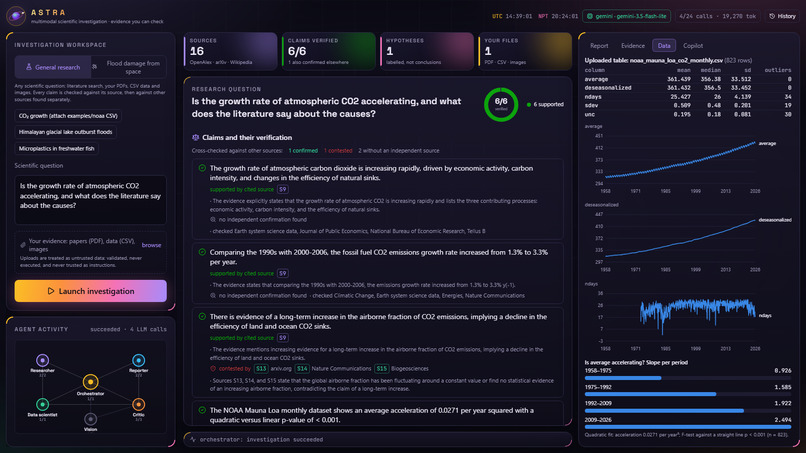Image resolution: width=806 pixels, height=453 pixels.
Task: Click the S9 tag on the airborne fraction claim
Action: (x=283, y=338)
